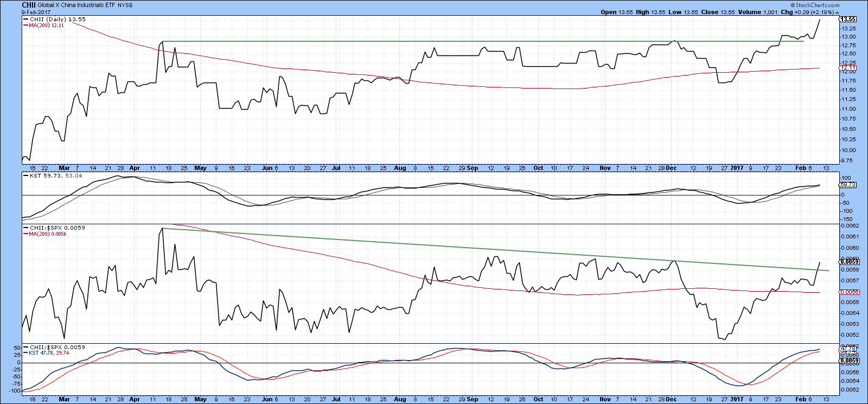Click the 47.78 KST tag in bottom panel
This screenshot has width=868, height=404.
(847, 349)
